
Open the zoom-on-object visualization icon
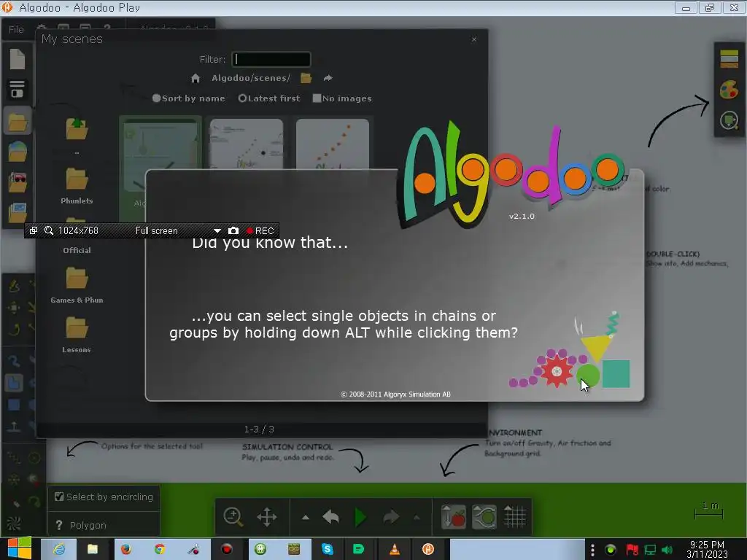click(x=729, y=120)
